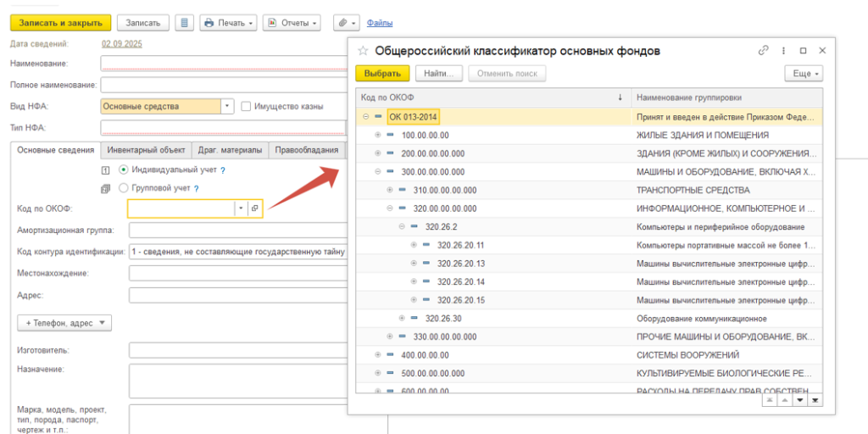The image size is (868, 434).
Task: Collapse the 300.00.00.00.000 tree node
Action: (378, 171)
